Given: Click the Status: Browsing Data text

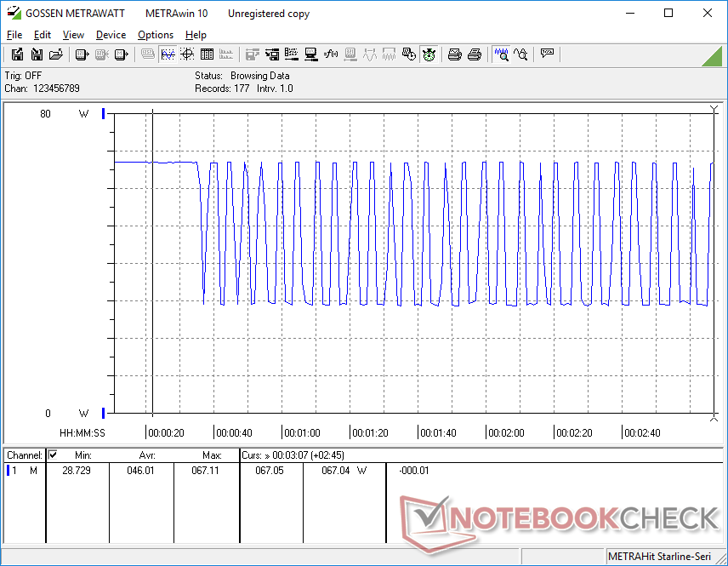Looking at the screenshot, I should tap(242, 75).
